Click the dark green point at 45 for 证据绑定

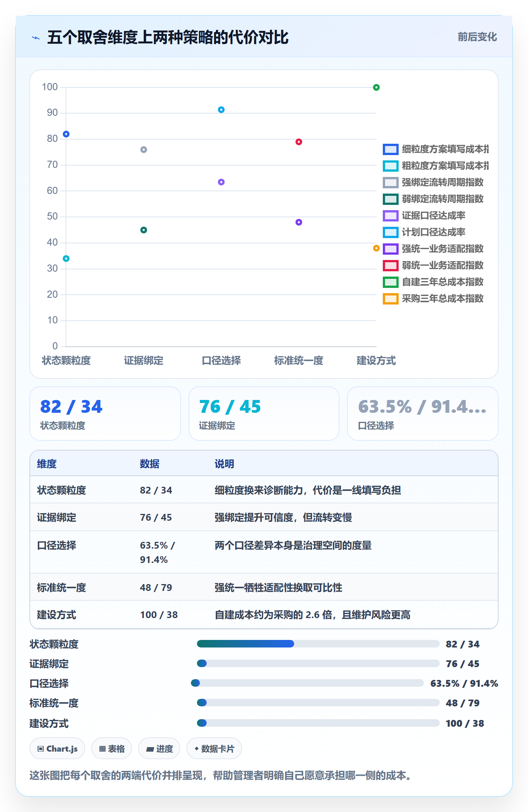pyautogui.click(x=144, y=230)
